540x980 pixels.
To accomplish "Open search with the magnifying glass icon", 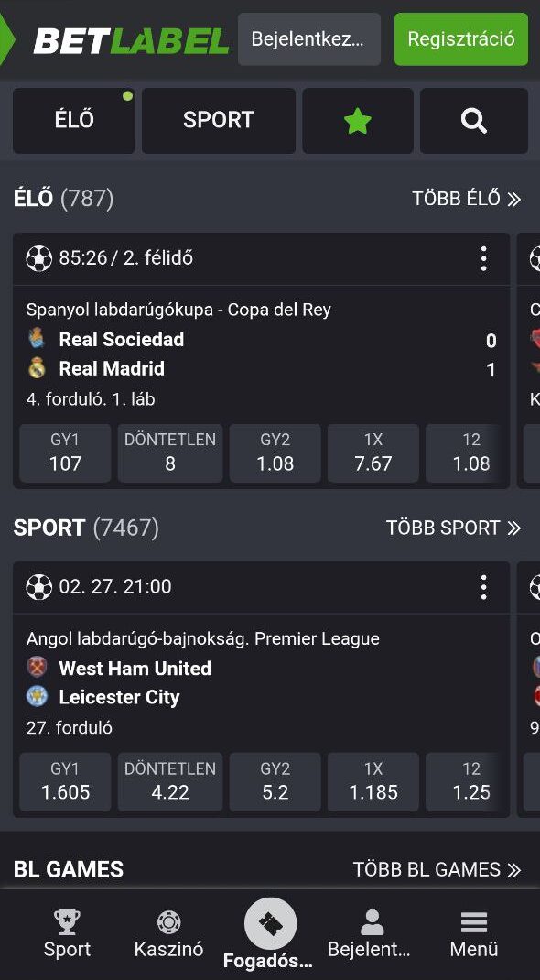I will pos(474,121).
